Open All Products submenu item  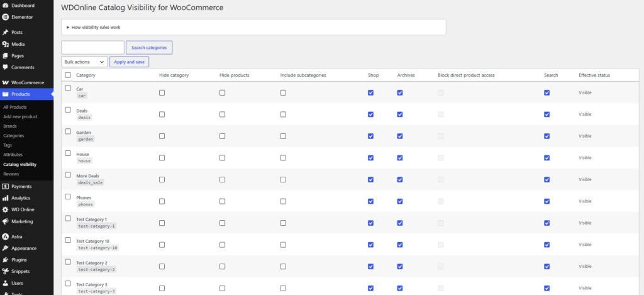click(15, 107)
